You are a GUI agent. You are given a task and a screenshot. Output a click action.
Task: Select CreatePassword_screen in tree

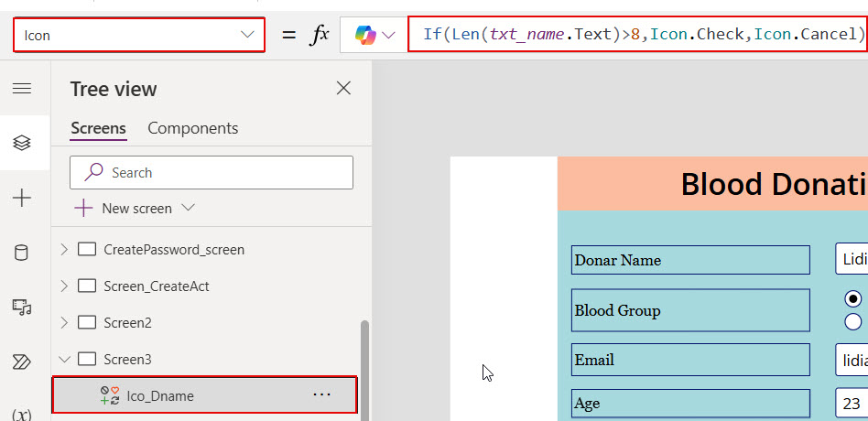coord(174,250)
